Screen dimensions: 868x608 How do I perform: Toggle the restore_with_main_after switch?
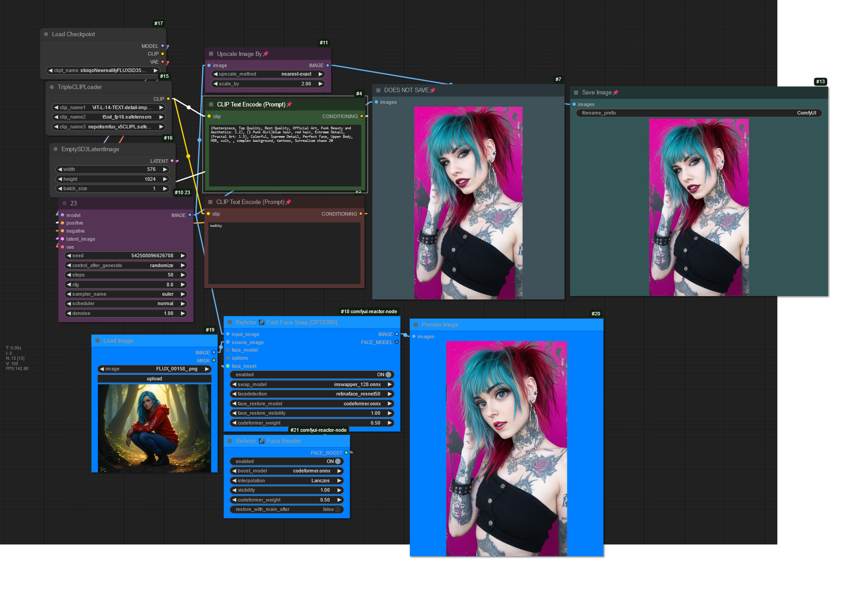(x=338, y=509)
